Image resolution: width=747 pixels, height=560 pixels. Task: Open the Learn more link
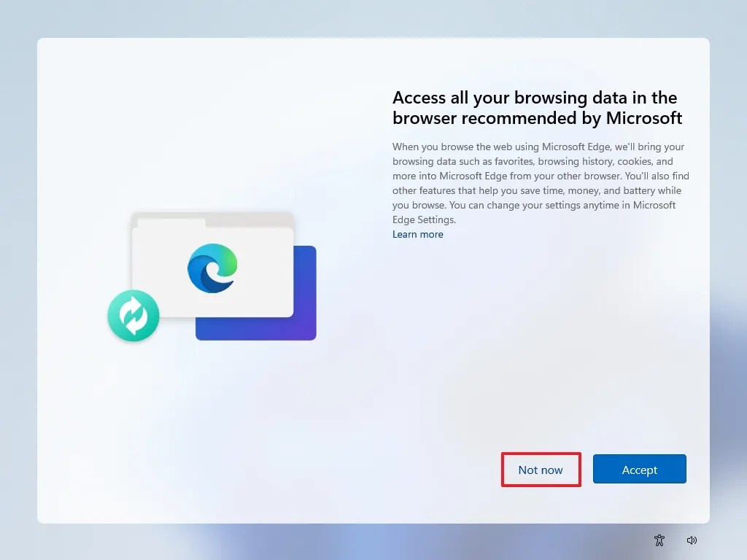pos(418,234)
